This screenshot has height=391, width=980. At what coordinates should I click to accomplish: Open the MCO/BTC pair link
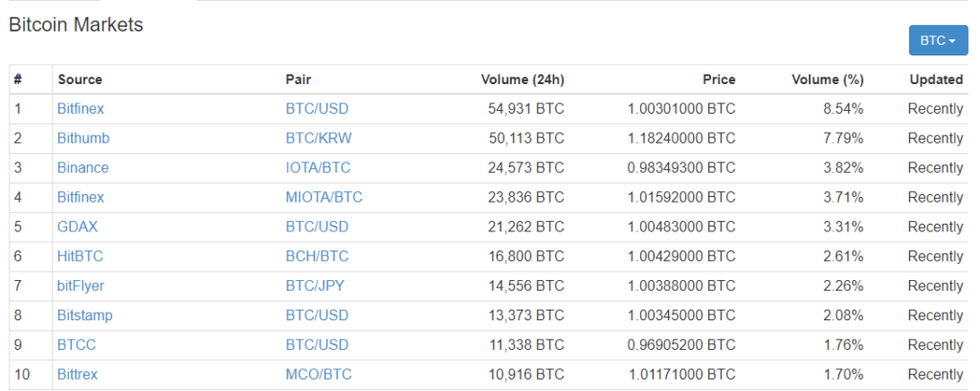pos(319,375)
